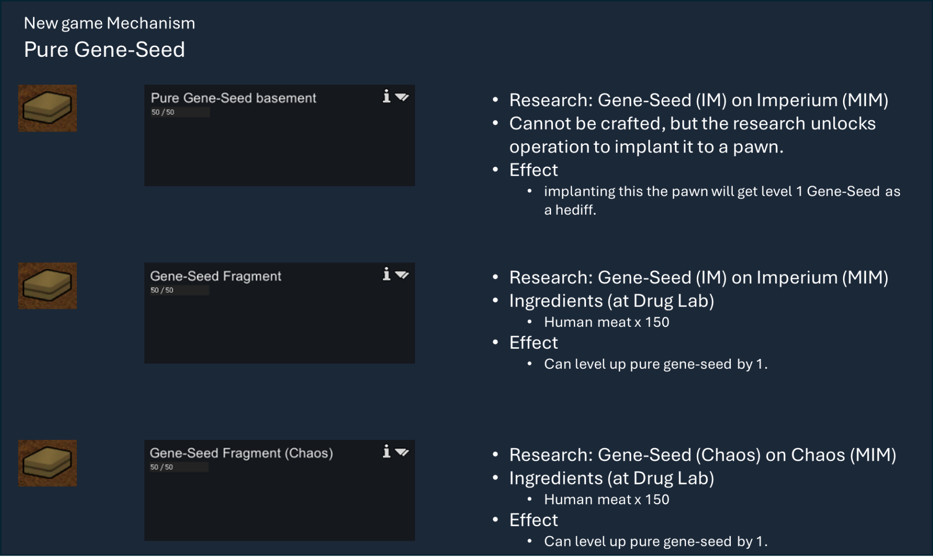This screenshot has height=560, width=933.
Task: Click 50/50 bar under Gene-Seed Fragment (Chaos)
Action: [x=178, y=467]
